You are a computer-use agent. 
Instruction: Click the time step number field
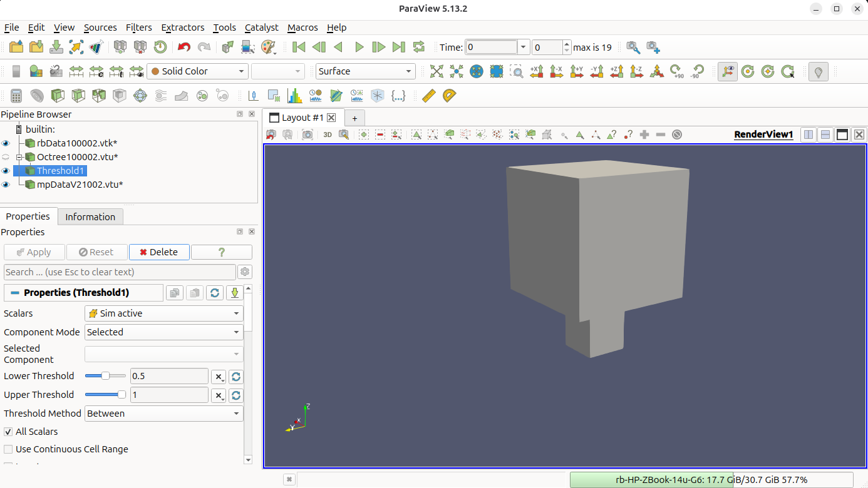click(x=548, y=48)
